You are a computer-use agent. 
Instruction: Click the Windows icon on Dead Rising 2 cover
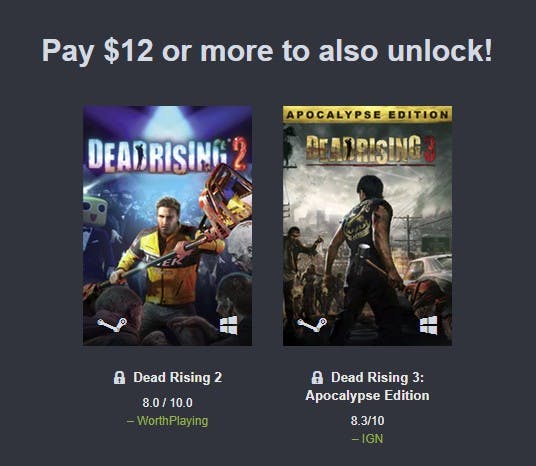click(x=229, y=325)
